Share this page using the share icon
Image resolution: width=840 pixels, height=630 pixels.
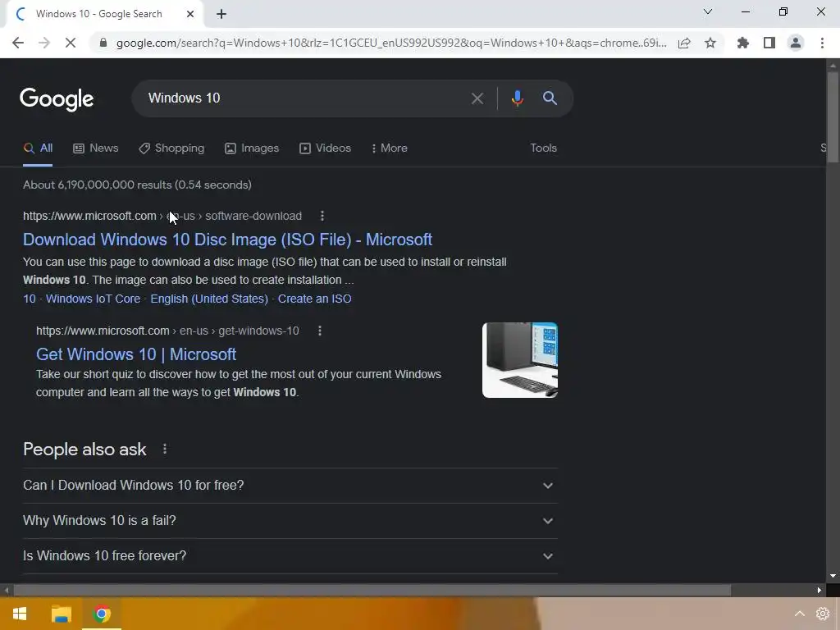(x=684, y=43)
